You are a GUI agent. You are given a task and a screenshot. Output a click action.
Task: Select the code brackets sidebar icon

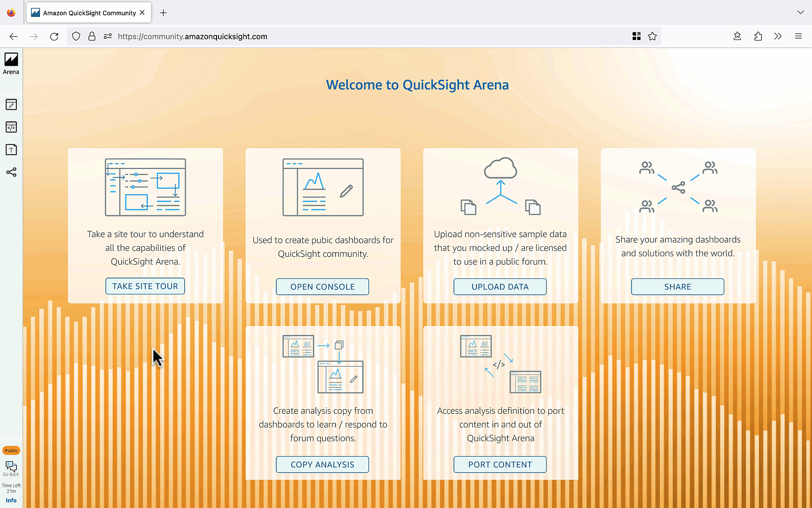coord(11,127)
